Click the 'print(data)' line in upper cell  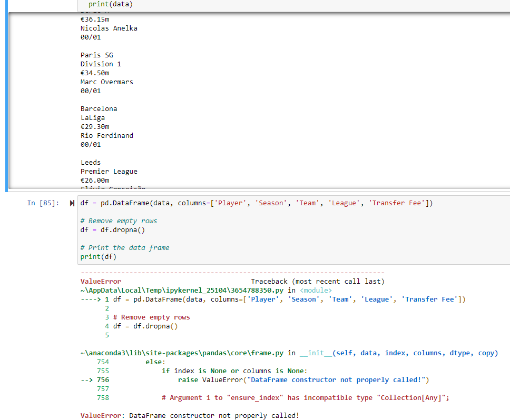(111, 4)
